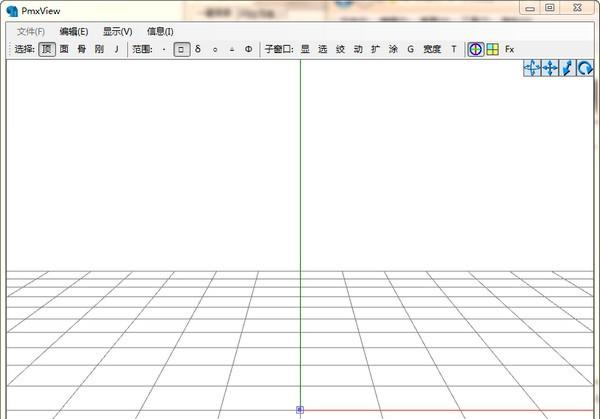Toggle bone selection mode (骨)
Image resolution: width=600 pixels, height=419 pixels.
coord(81,49)
